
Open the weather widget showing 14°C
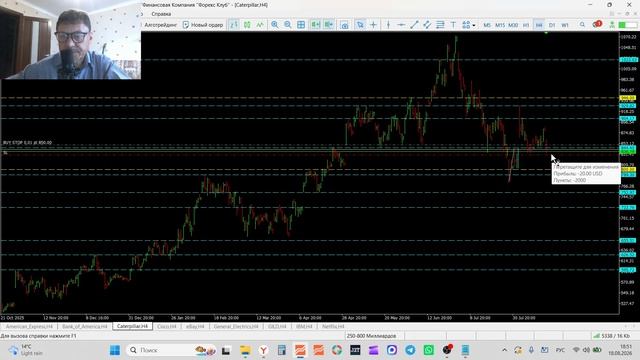pos(26,350)
